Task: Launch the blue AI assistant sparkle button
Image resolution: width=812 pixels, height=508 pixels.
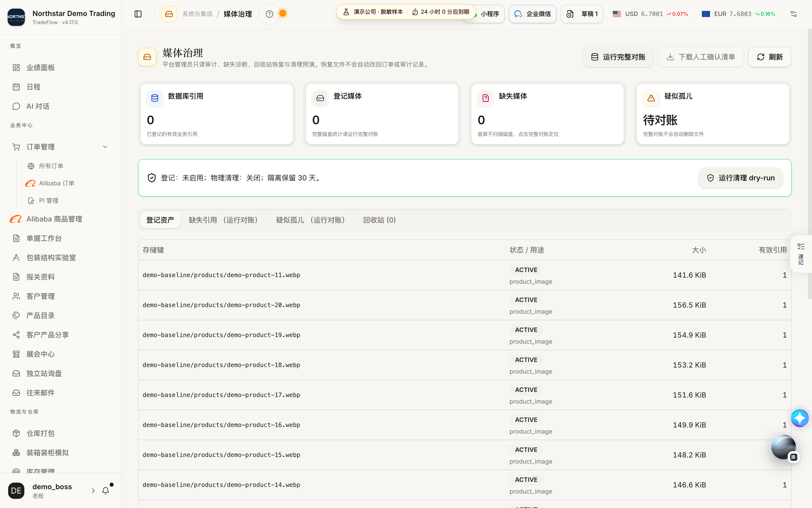Action: (x=800, y=418)
